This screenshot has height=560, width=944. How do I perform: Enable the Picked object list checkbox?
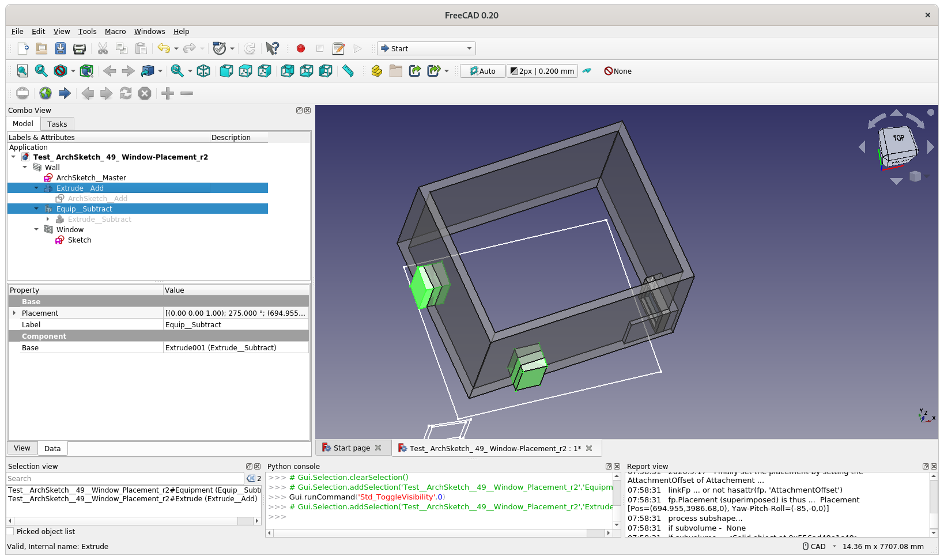[x=10, y=531]
